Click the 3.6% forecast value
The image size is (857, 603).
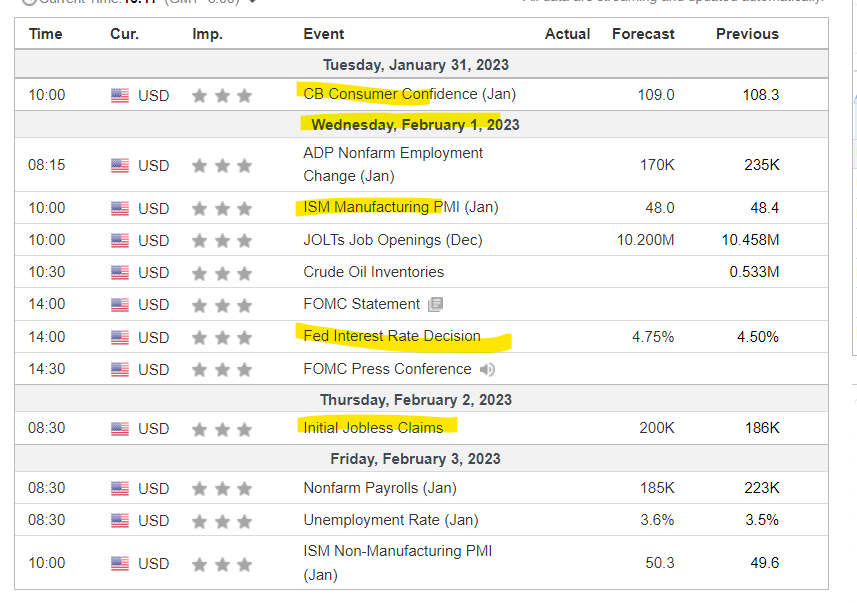(x=657, y=520)
